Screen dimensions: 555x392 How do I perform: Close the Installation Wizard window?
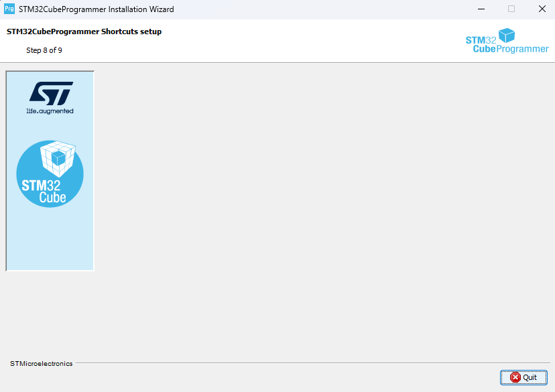542,9
